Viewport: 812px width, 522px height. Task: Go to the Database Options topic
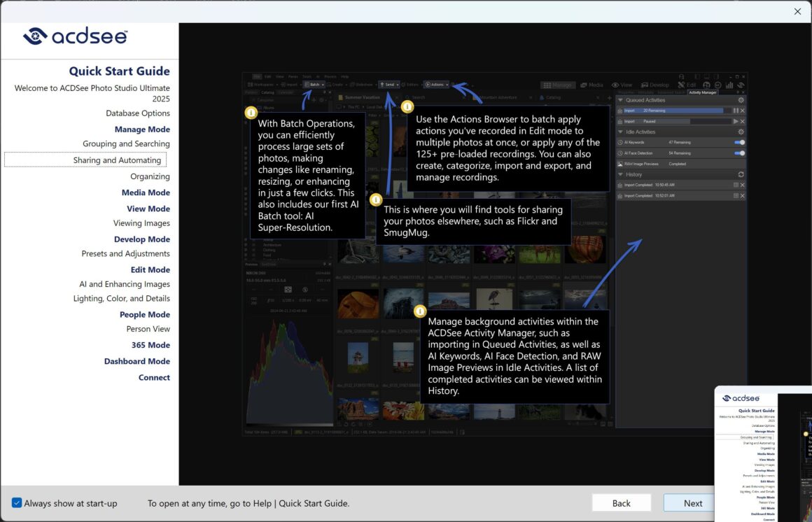coord(138,113)
